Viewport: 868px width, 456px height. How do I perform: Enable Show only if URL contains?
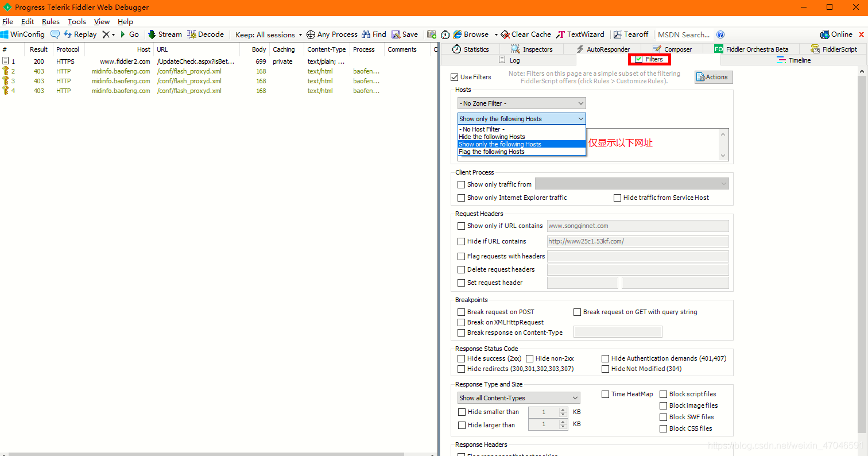point(461,226)
